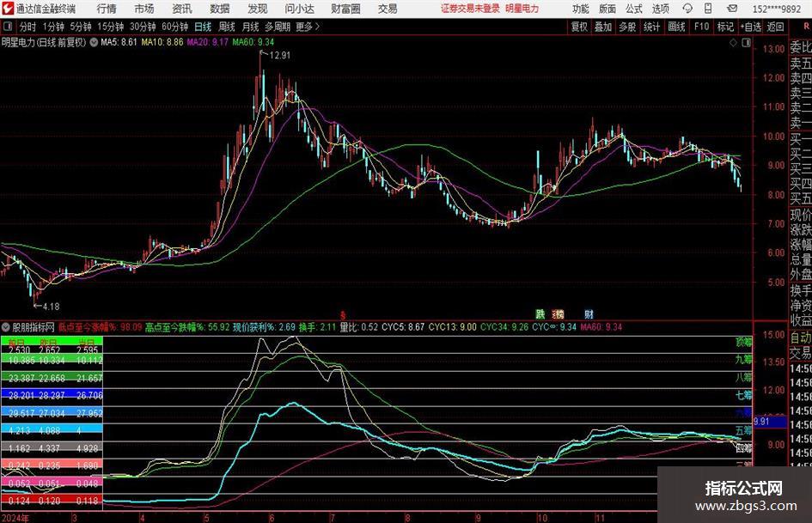The width and height of the screenshot is (812, 523).
Task: Click the red $ marker on chart
Action: click(342, 315)
